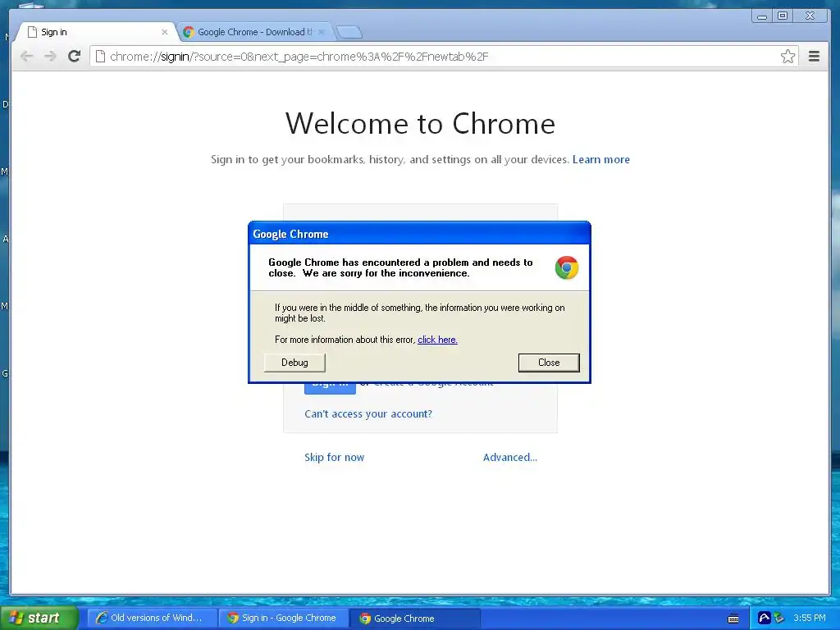This screenshot has height=630, width=840.
Task: Close the Sign in tab
Action: [164, 32]
